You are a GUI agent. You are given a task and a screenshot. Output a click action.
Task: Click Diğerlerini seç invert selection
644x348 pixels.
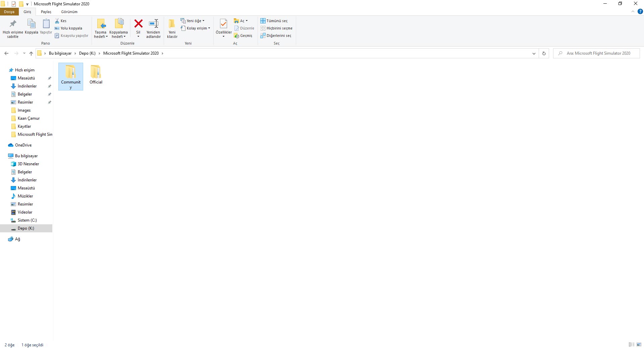pyautogui.click(x=276, y=36)
